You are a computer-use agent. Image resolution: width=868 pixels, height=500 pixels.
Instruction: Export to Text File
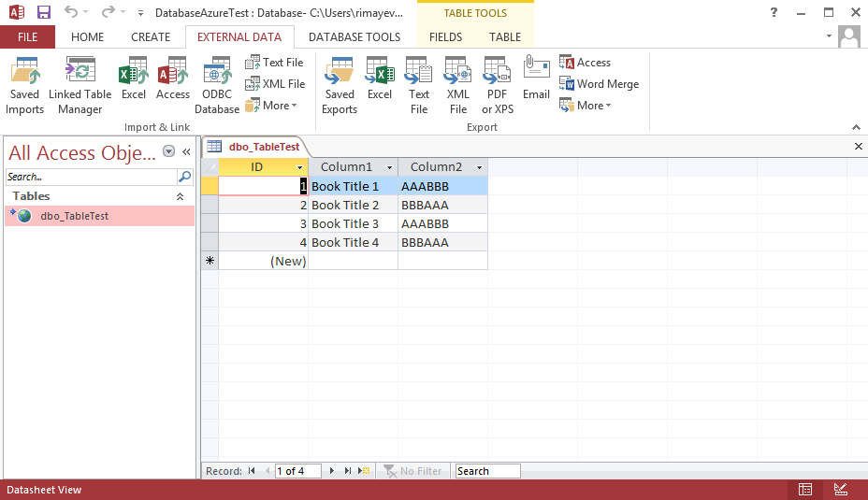coord(418,86)
